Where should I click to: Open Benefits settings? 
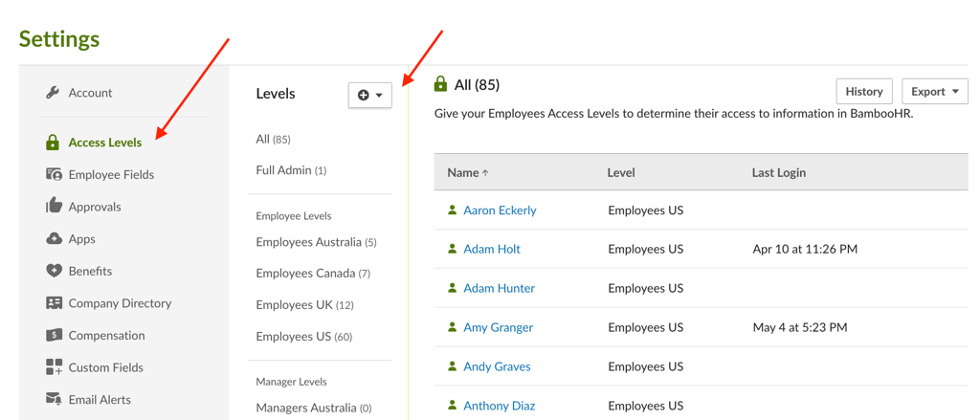click(91, 271)
